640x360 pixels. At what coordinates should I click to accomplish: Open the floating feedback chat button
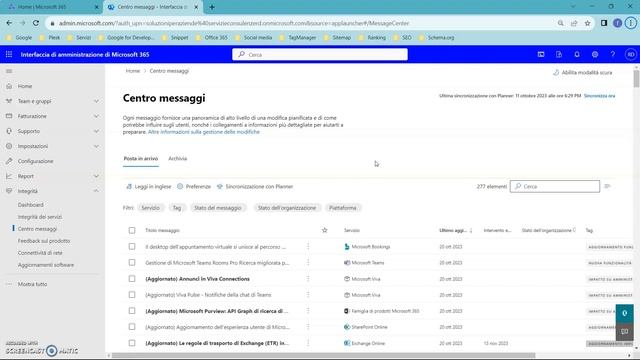pos(624,331)
